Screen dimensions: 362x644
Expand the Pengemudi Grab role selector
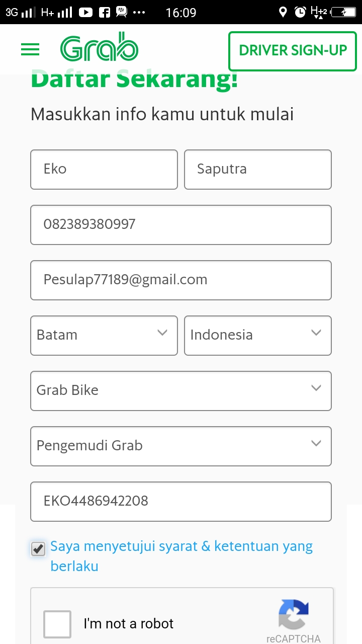181,446
